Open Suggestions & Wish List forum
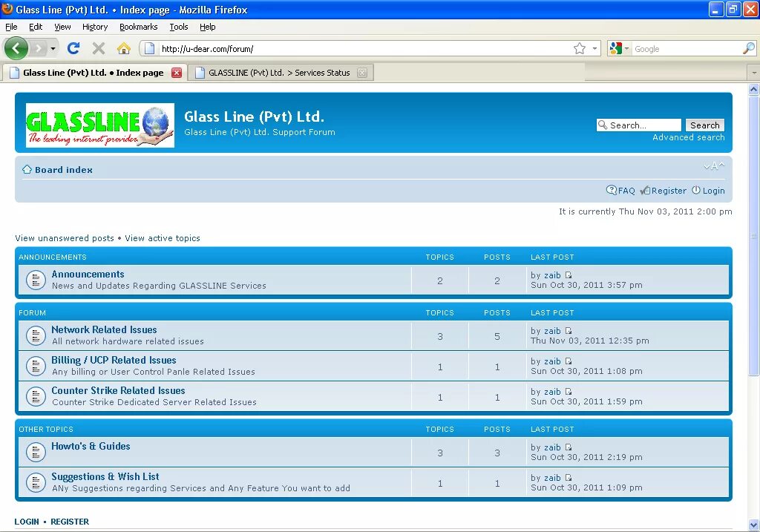Image resolution: width=760 pixels, height=532 pixels. (x=105, y=477)
